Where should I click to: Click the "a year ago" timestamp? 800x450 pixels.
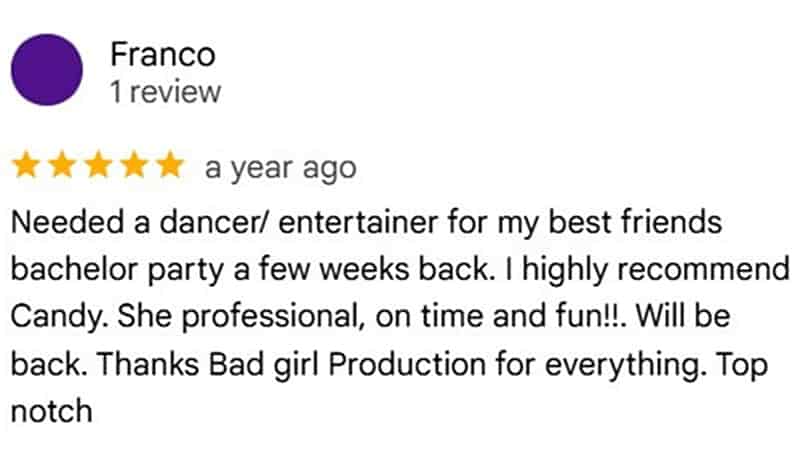point(280,168)
